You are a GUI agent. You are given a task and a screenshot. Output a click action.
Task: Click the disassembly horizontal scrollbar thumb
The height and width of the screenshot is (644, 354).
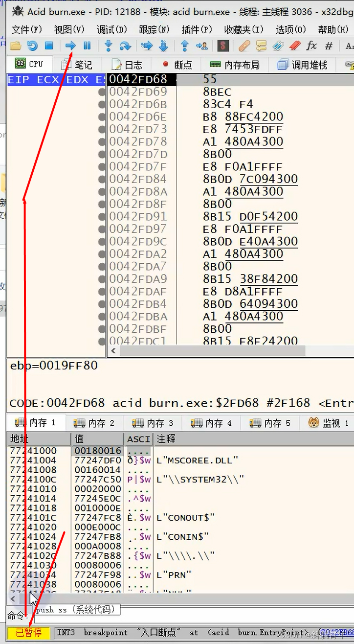[213, 351]
